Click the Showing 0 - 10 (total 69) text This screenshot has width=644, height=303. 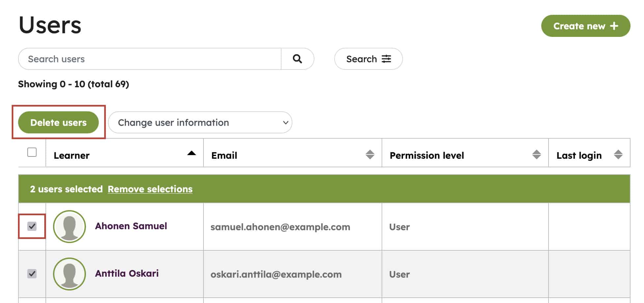(x=73, y=84)
